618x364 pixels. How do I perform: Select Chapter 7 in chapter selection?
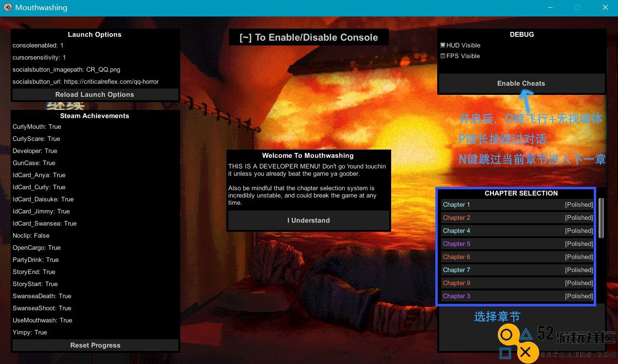518,270
